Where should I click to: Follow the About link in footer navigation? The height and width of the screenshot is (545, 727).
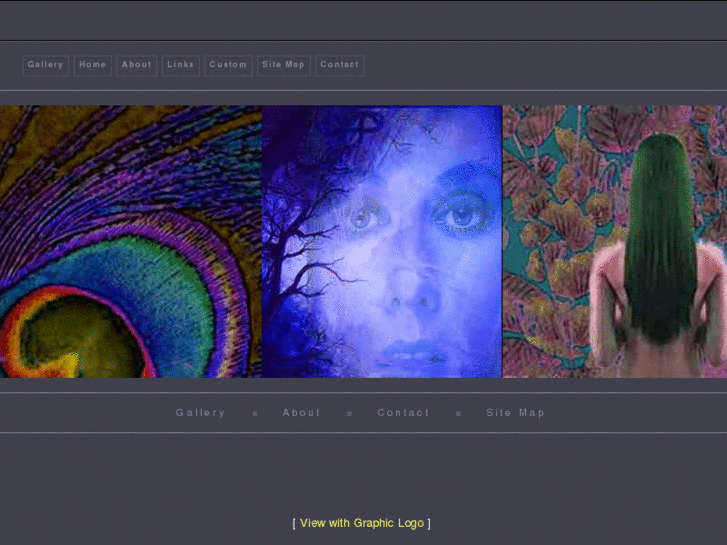pos(301,413)
